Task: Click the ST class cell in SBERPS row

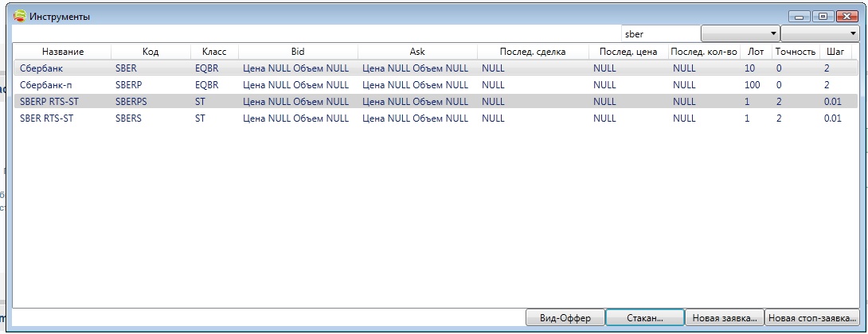Action: point(200,102)
